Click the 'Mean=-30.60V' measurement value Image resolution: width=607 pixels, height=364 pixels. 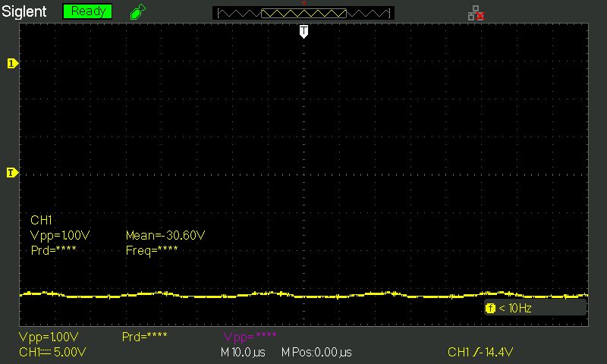pos(165,235)
